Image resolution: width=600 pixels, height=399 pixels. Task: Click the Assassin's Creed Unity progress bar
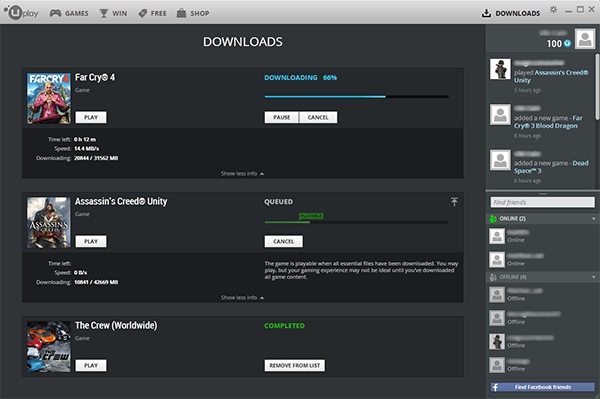(356, 222)
